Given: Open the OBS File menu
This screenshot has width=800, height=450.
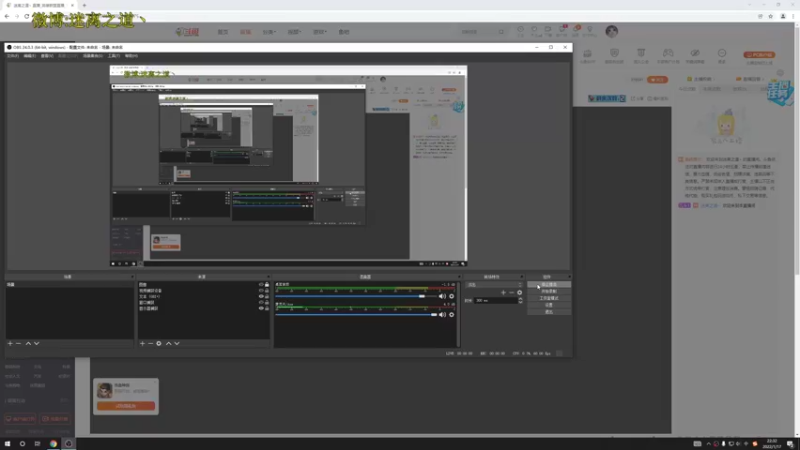Looking at the screenshot, I should 13,56.
